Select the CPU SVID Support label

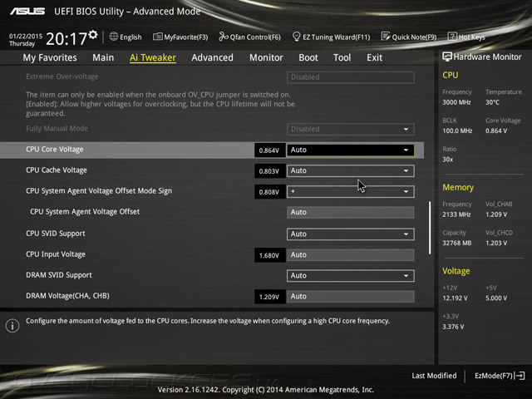[56, 234]
